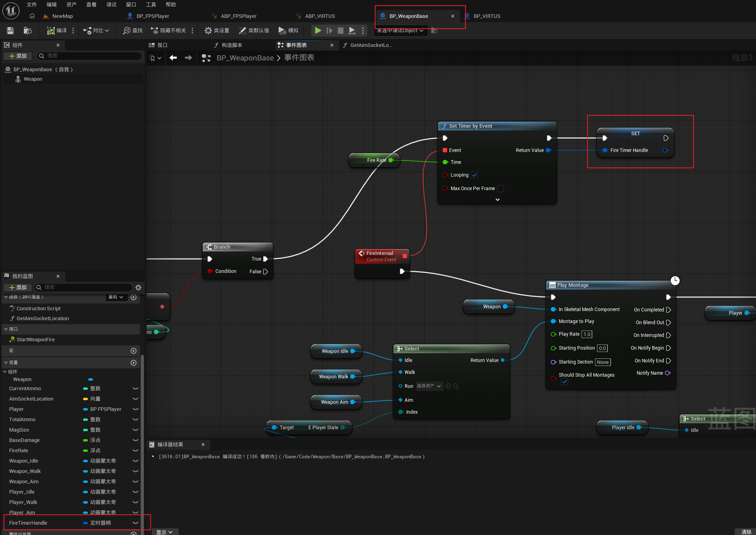Viewport: 756px width, 535px height.
Task: Click the color pill of Weapon_Idle
Action: pyautogui.click(x=85, y=461)
